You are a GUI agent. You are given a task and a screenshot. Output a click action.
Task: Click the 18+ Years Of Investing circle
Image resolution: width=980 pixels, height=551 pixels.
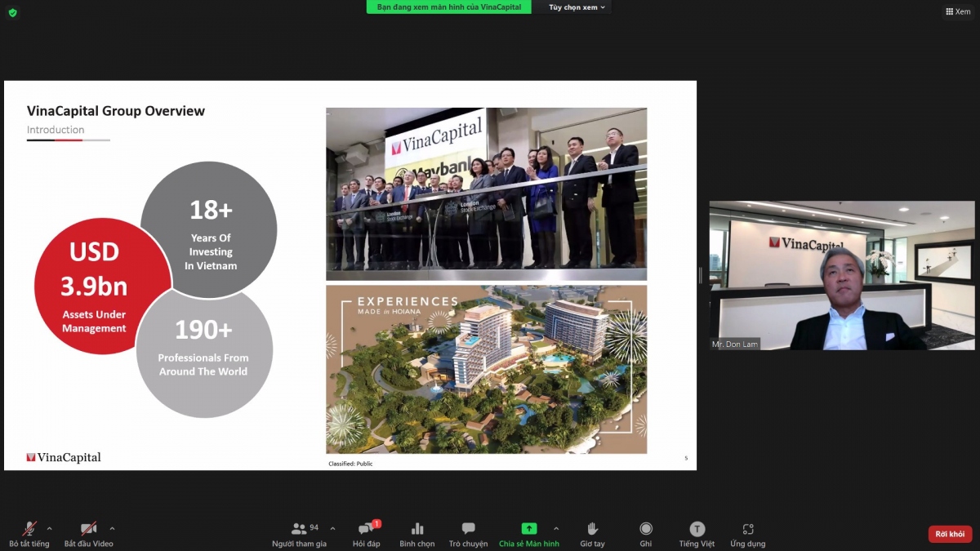(209, 230)
